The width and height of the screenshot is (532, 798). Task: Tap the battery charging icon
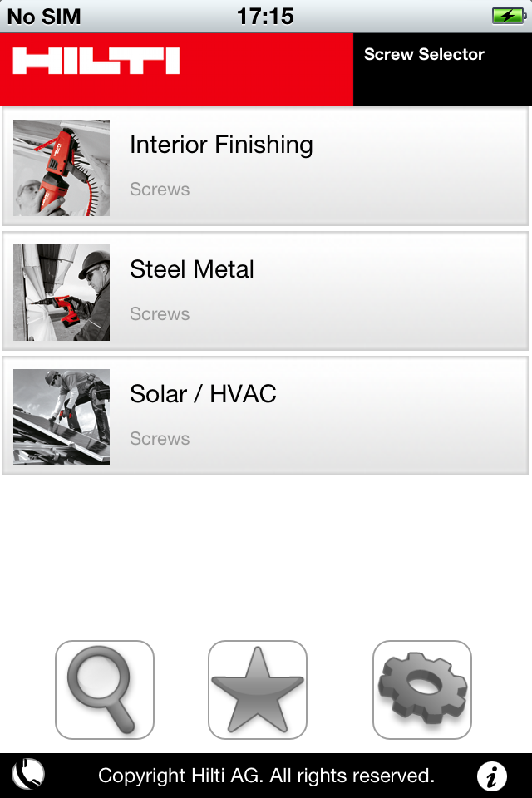pyautogui.click(x=509, y=16)
